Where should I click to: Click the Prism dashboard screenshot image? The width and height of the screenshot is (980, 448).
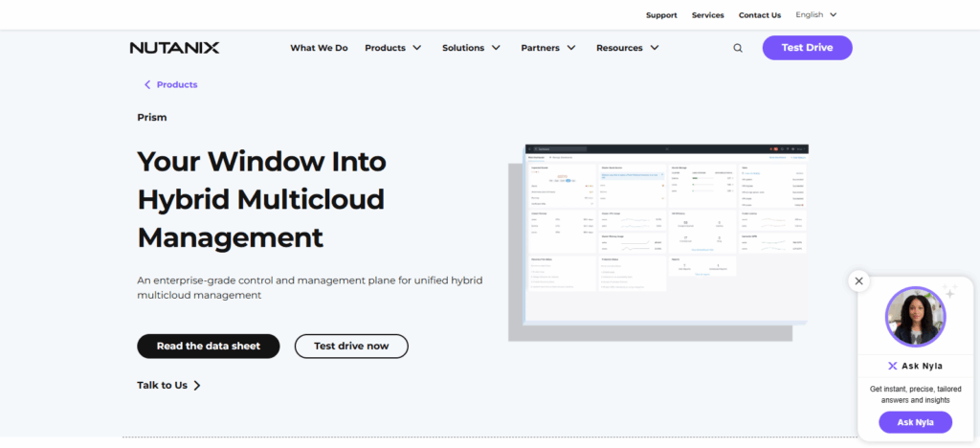[666, 234]
